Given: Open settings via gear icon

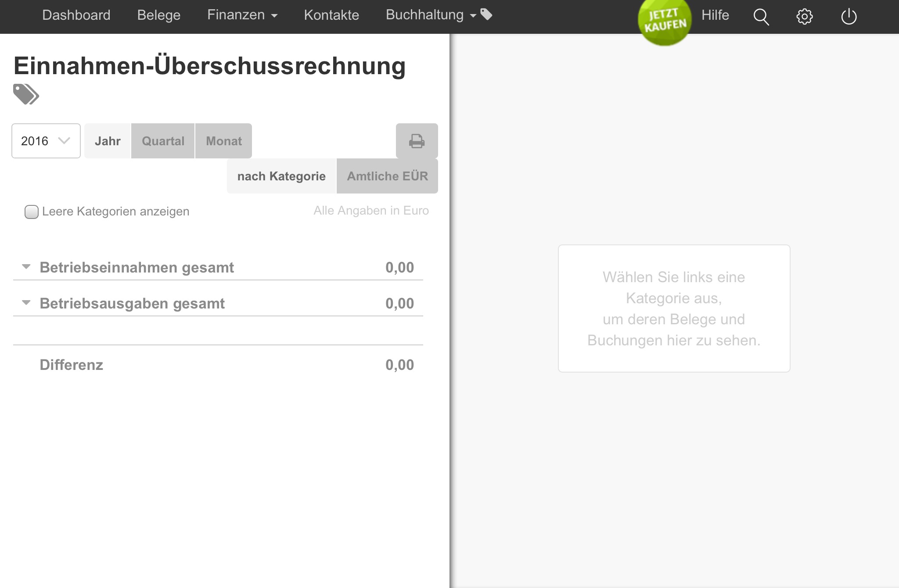Looking at the screenshot, I should click(805, 17).
